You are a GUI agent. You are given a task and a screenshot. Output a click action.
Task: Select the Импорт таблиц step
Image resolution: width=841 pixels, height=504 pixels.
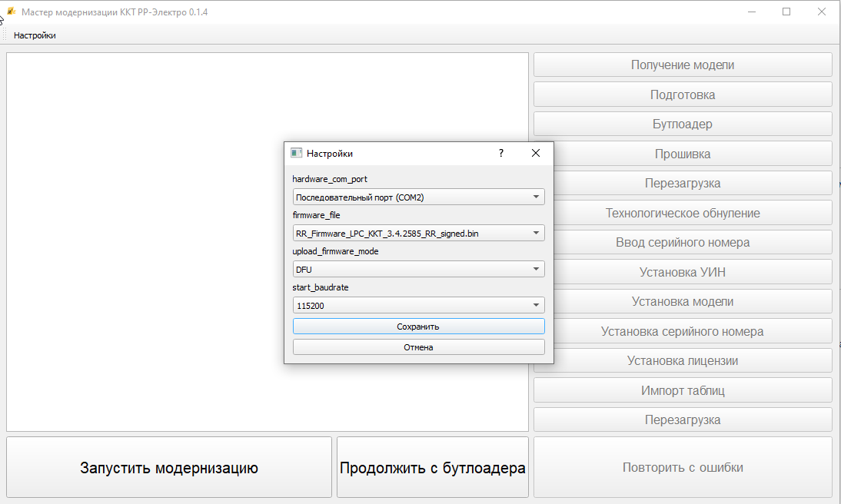(683, 390)
